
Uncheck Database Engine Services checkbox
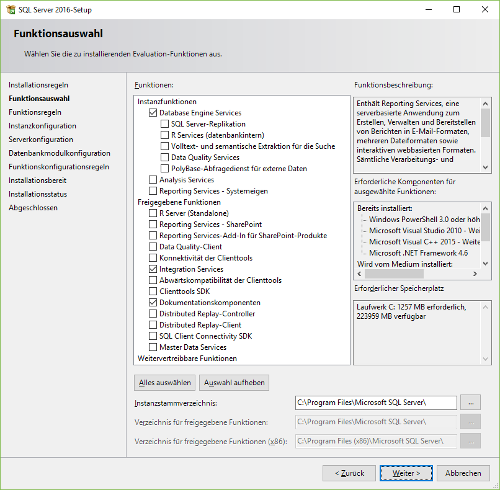[153, 113]
